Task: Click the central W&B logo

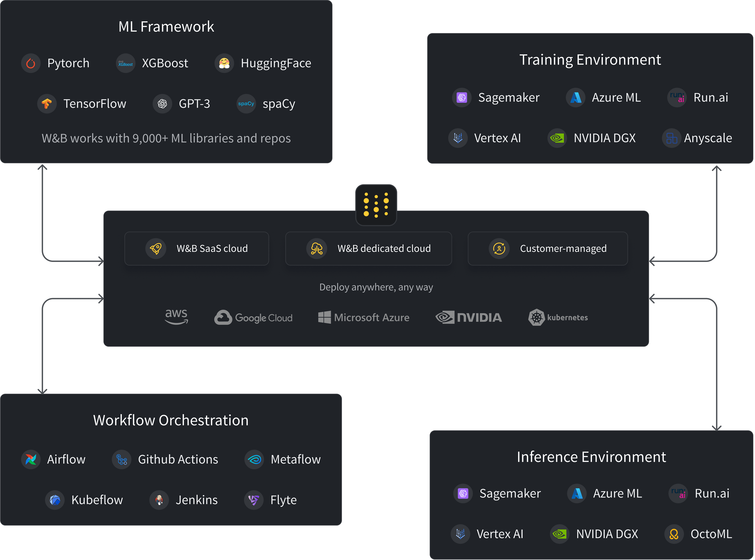Action: 376,205
